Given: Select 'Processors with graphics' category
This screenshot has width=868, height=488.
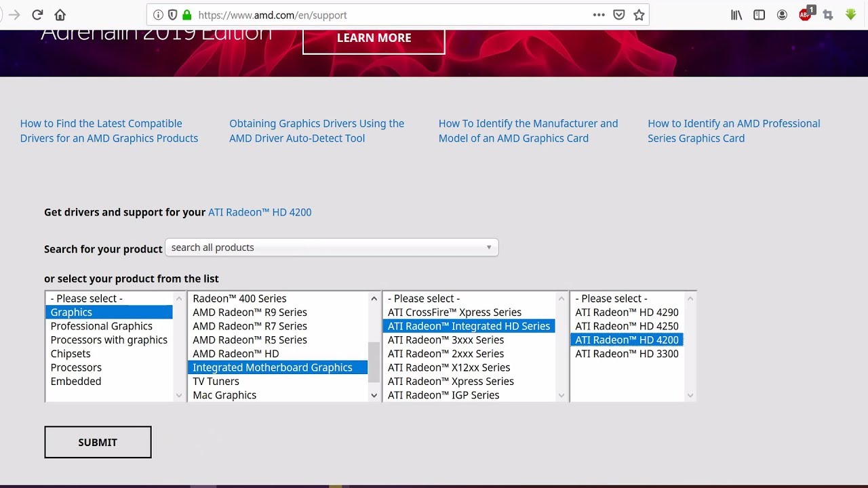Looking at the screenshot, I should 109,340.
